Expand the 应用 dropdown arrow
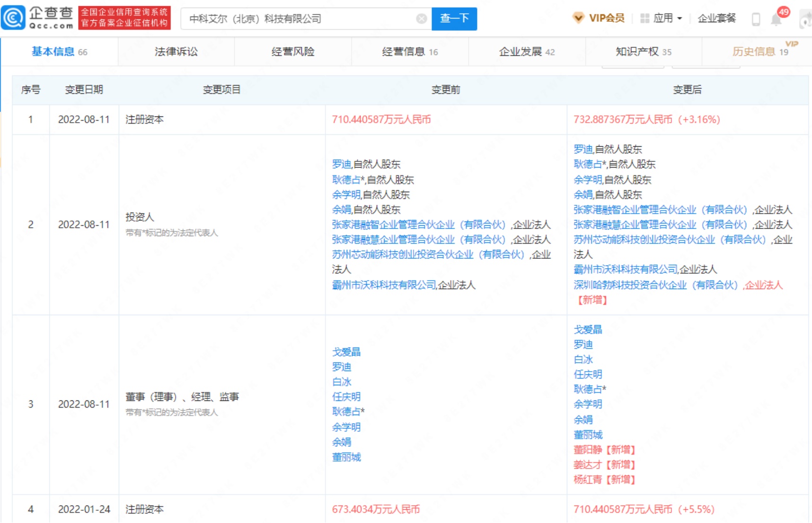812x523 pixels. click(680, 18)
